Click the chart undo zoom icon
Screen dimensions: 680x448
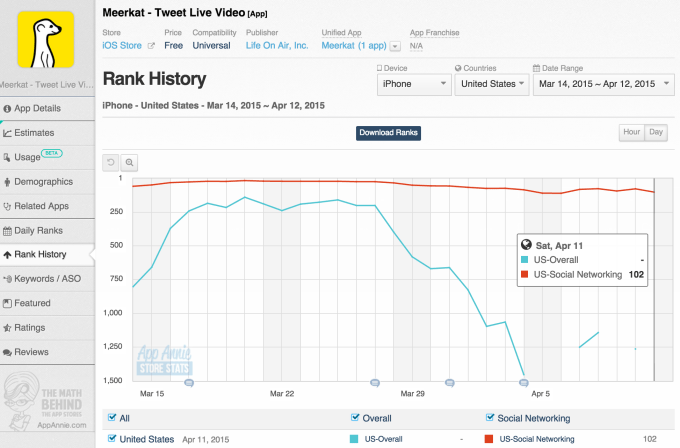pos(111,162)
